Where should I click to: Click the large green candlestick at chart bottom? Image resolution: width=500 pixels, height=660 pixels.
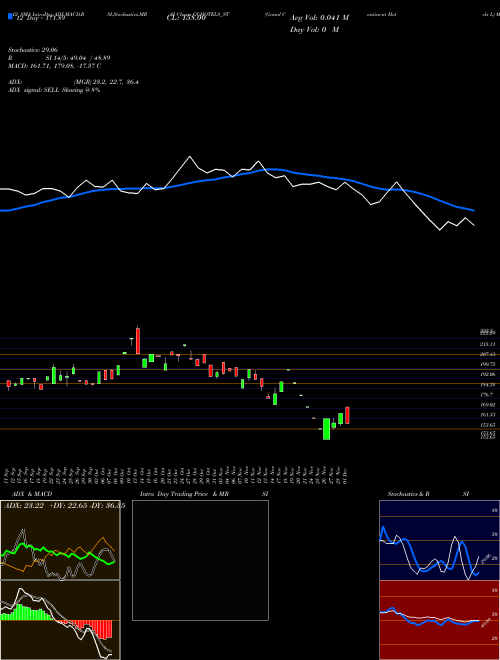coord(326,429)
